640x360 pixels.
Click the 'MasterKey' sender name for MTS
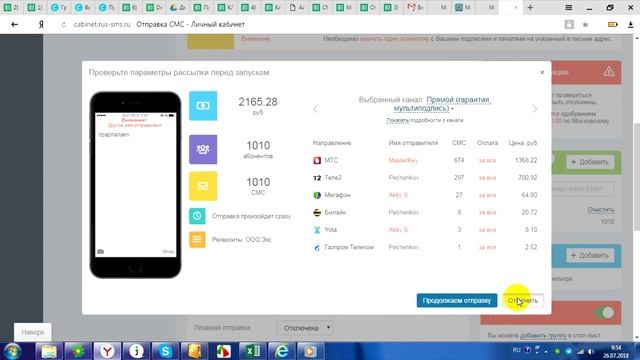403,160
